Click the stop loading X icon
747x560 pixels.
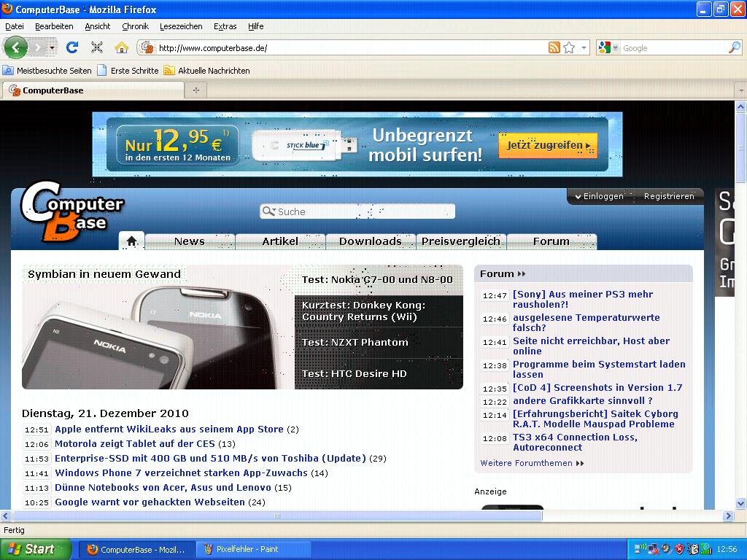tap(97, 47)
